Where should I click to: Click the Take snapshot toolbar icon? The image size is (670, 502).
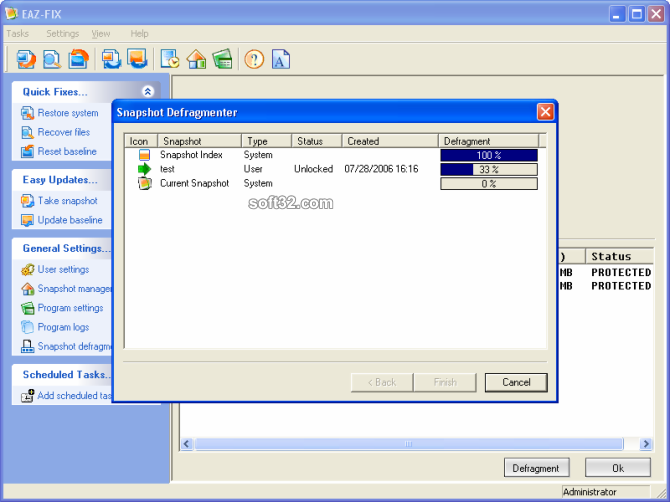(x=111, y=59)
